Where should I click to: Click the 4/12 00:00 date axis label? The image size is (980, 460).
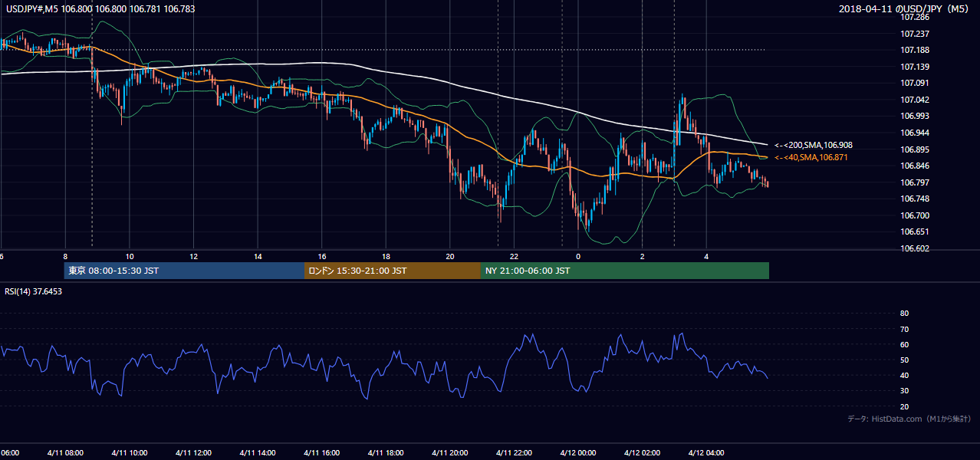tap(579, 452)
